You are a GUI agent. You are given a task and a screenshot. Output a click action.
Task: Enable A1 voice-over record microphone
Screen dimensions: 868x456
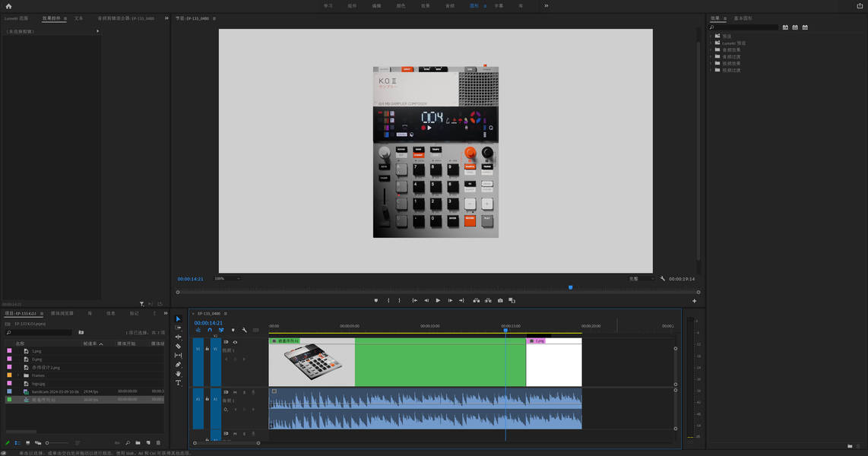click(254, 392)
